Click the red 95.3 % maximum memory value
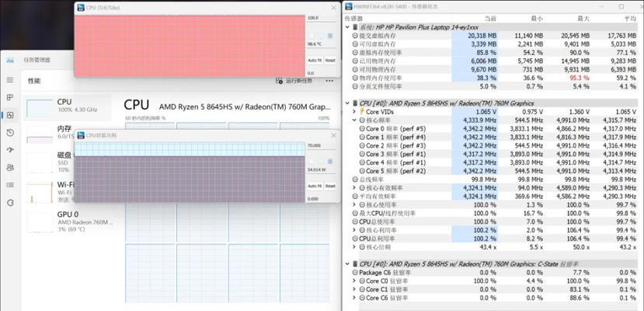The image size is (644, 311). 580,78
